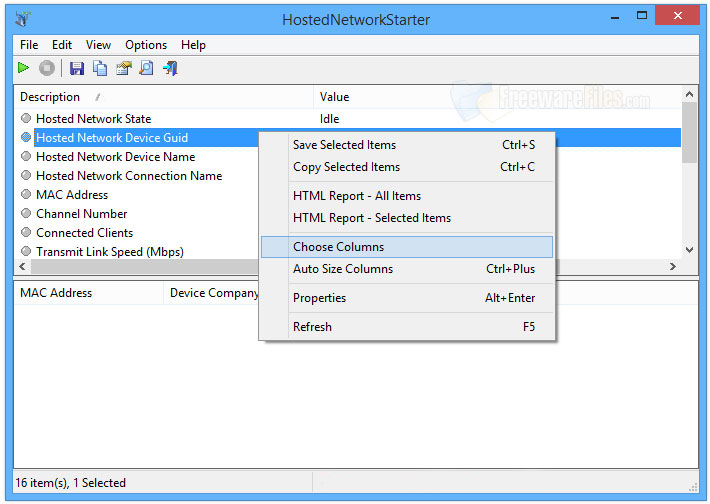Click the gray Stop hosted network icon
The image size is (710, 504).
[x=47, y=68]
